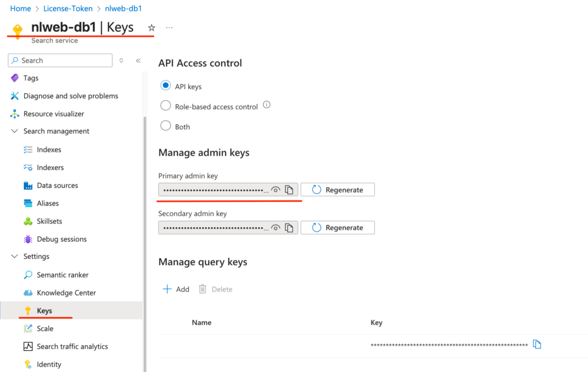Screen dimensions: 588x372
Task: Click the Indexers gear icon
Action: pos(28,167)
